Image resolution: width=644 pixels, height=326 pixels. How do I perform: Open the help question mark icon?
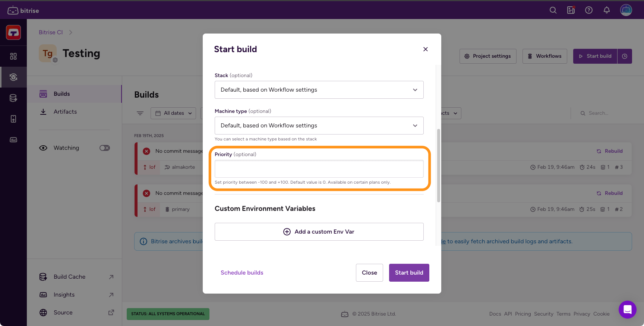coord(589,10)
